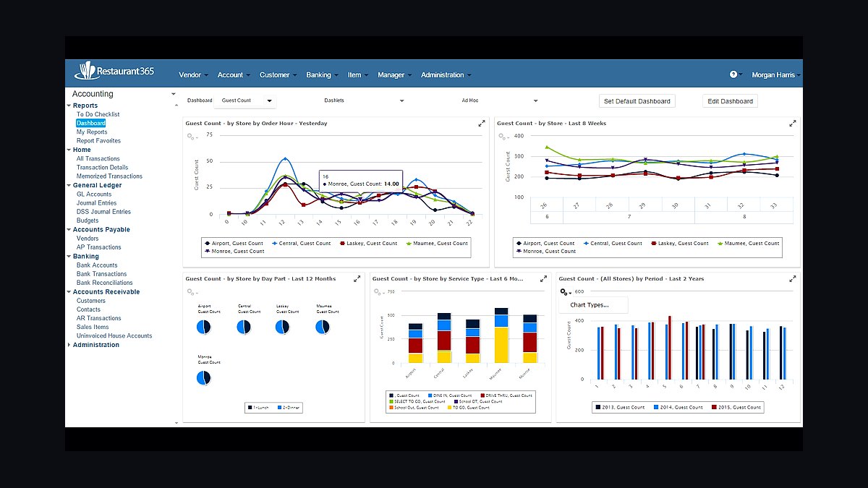
Task: Expand the Administration sidebar section
Action: pos(69,345)
